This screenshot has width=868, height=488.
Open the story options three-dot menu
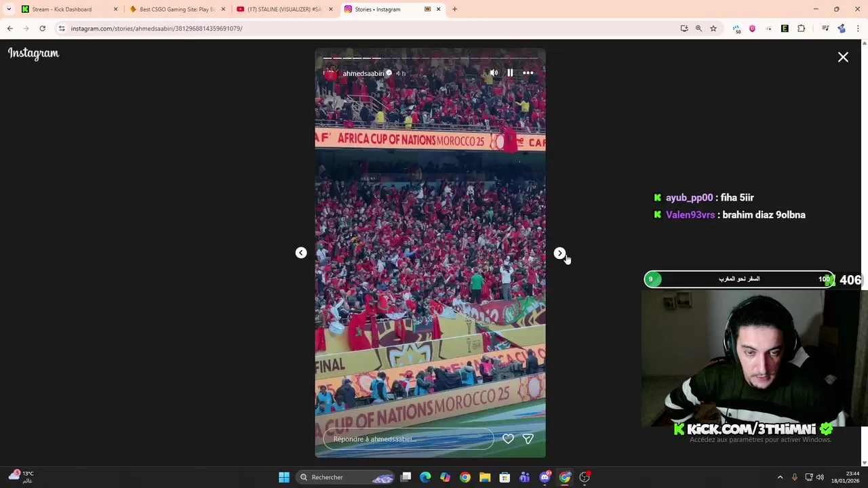[x=528, y=73]
